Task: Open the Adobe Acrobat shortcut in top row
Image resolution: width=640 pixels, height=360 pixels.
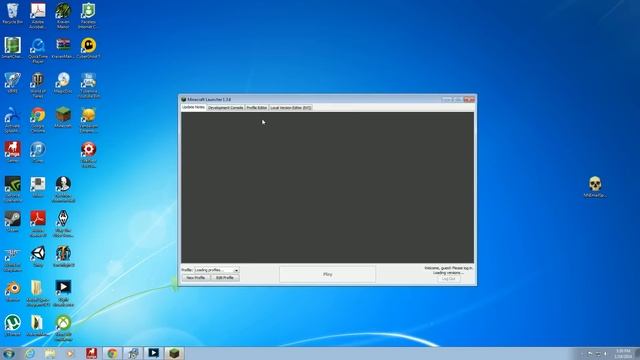Action: click(x=38, y=16)
